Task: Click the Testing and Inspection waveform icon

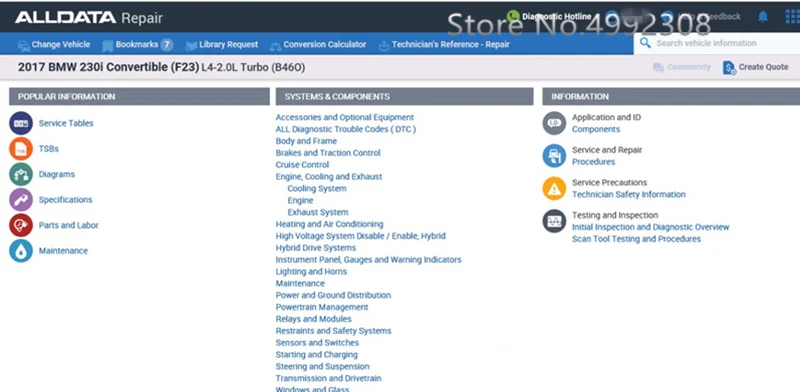Action: 554,221
